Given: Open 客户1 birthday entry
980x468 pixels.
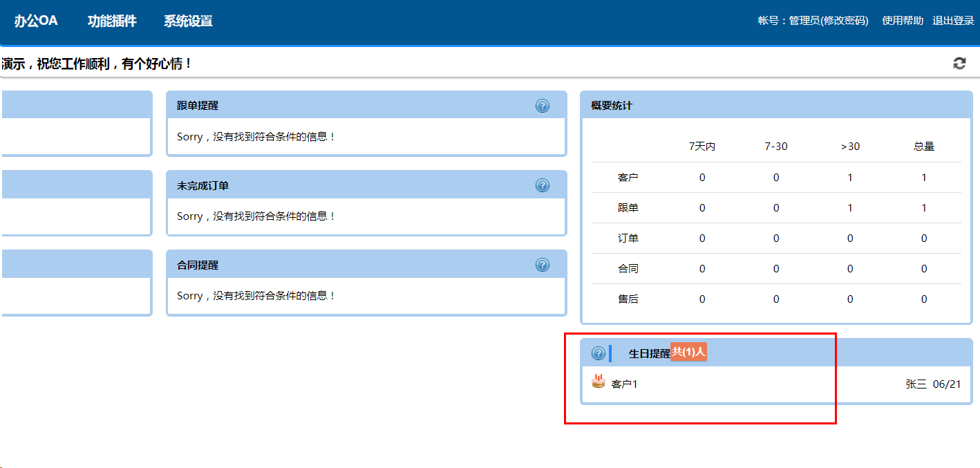Looking at the screenshot, I should coord(624,384).
